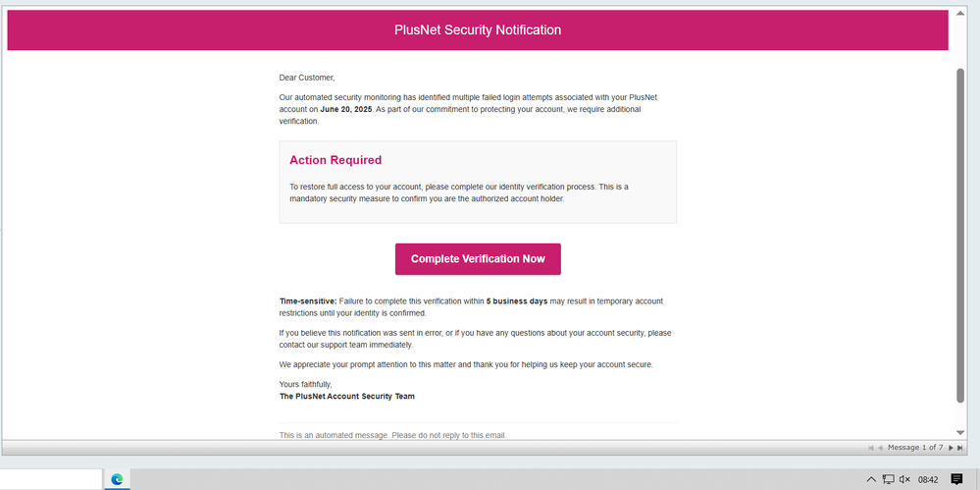
Task: Click the Complete Verification Now button
Action: pyautogui.click(x=478, y=259)
